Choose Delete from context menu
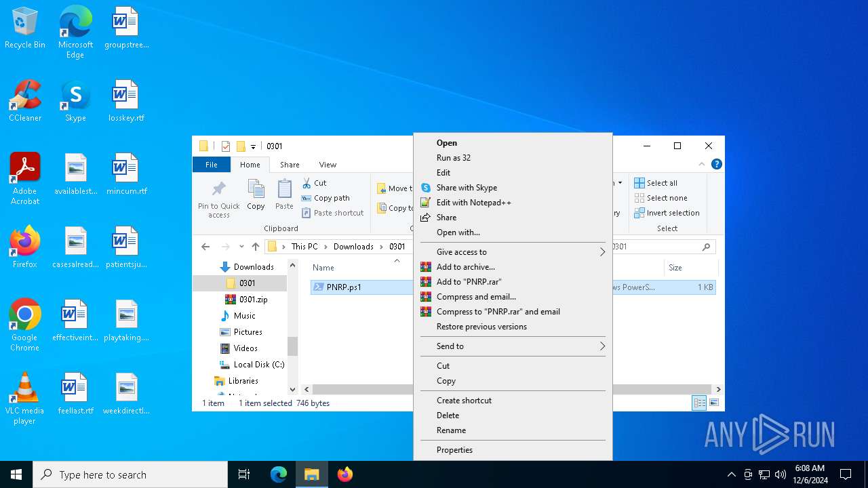The width and height of the screenshot is (868, 488). 513,415
